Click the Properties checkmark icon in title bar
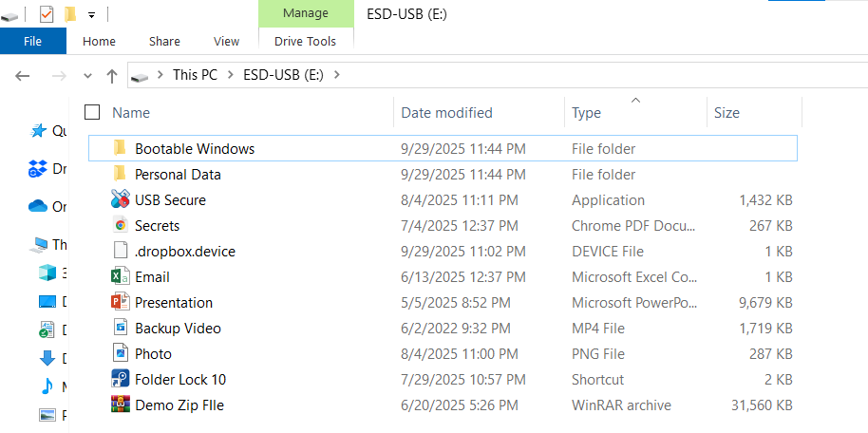The image size is (868, 433). point(47,14)
